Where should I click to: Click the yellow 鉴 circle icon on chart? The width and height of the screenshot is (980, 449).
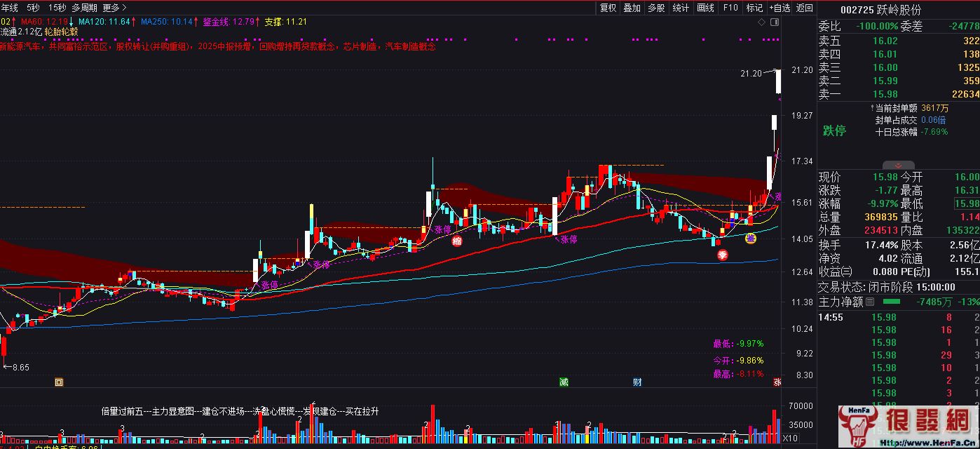click(x=750, y=239)
